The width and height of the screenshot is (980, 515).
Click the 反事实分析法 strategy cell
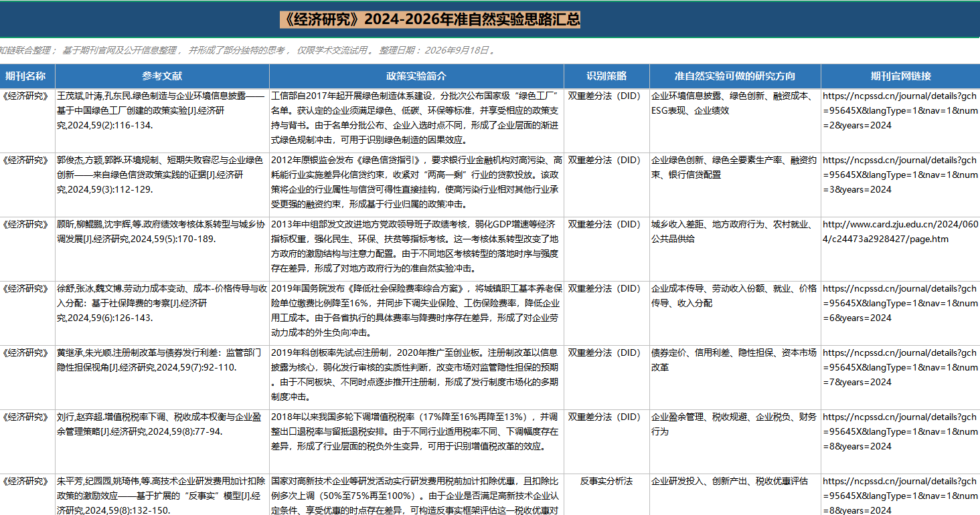click(606, 495)
